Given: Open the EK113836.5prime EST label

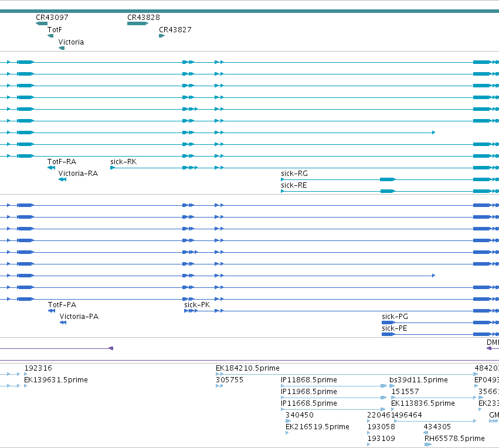Looking at the screenshot, I should coord(423,404).
